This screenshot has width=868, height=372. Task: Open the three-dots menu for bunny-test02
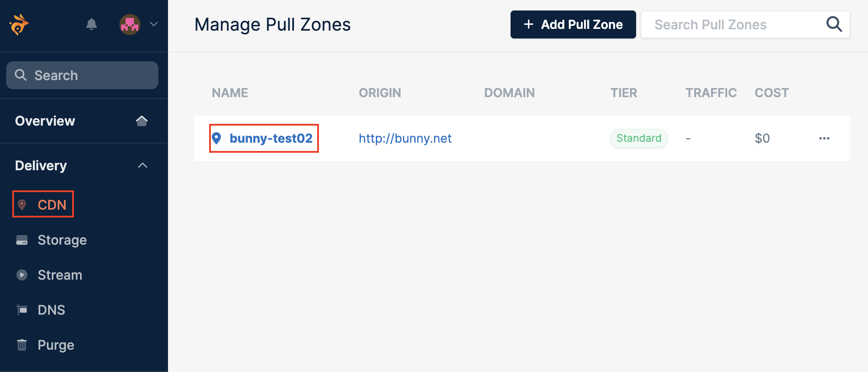click(x=824, y=138)
